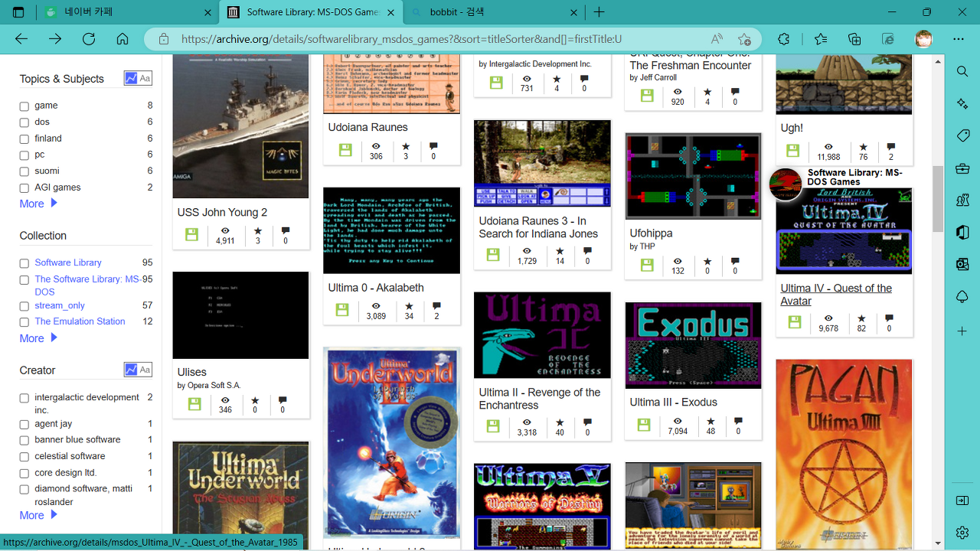Image resolution: width=980 pixels, height=551 pixels.
Task: Check the 'finland' topic filter
Action: tap(24, 139)
